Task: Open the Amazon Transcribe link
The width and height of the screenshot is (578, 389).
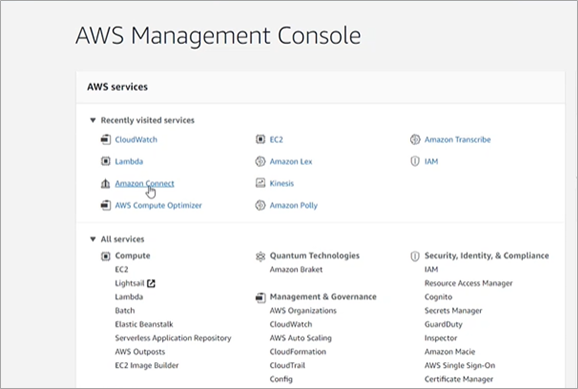Action: [457, 140]
